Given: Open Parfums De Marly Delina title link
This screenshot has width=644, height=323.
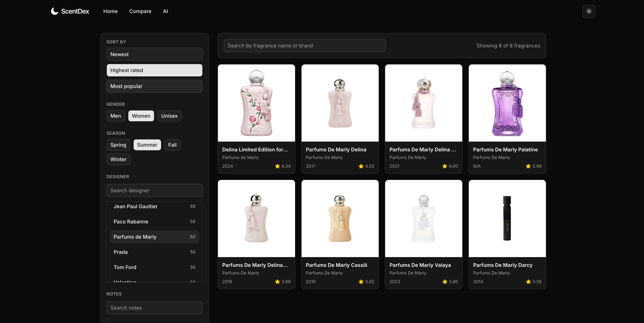Looking at the screenshot, I should click(x=336, y=150).
